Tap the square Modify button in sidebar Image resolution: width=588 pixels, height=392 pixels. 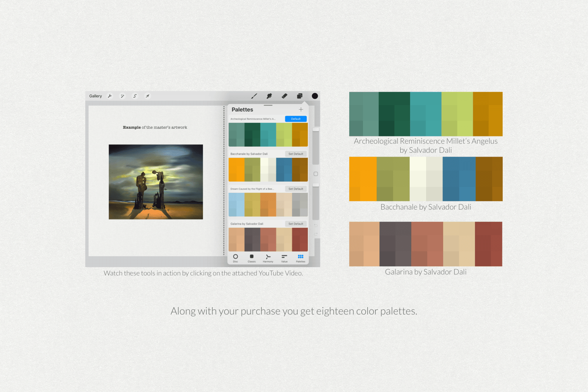pos(316,174)
